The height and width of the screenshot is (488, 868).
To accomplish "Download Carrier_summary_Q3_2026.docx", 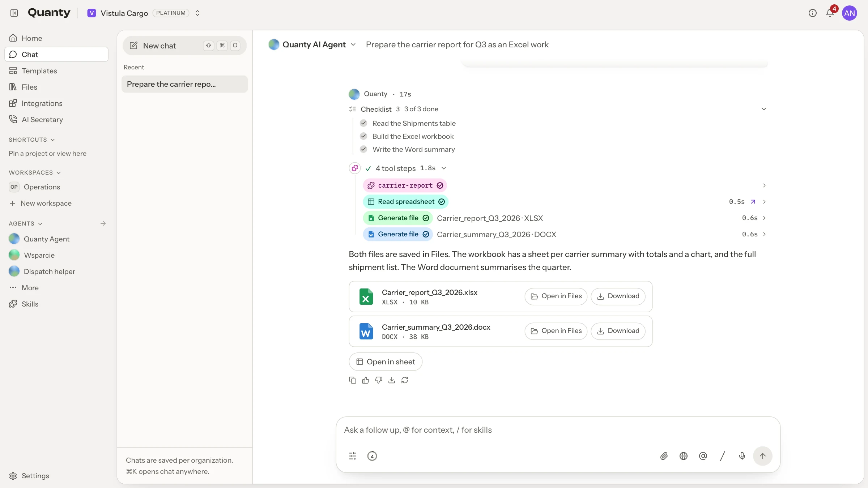I will [618, 331].
